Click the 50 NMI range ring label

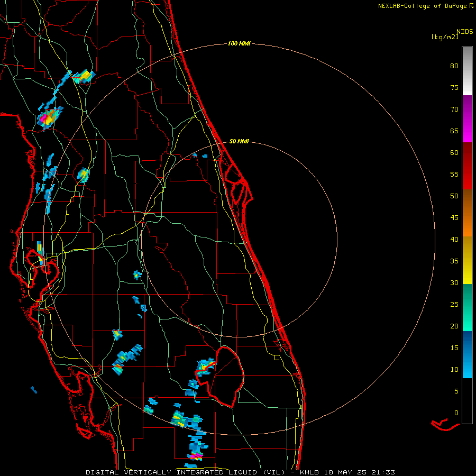click(239, 141)
